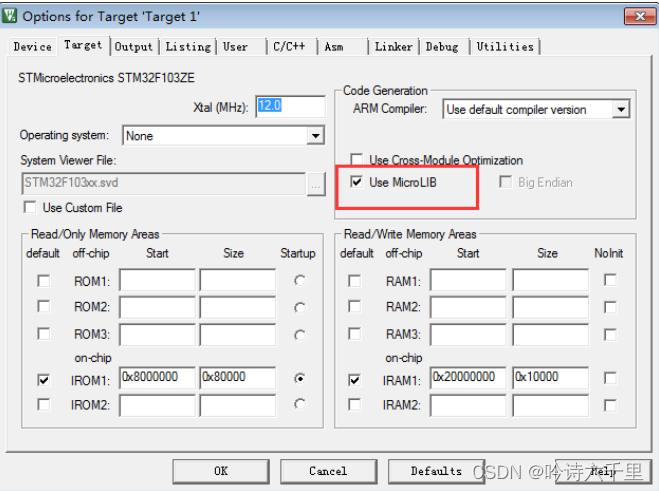Toggle the Big Endian checkbox
Screen dimensions: 659x491
tap(505, 182)
